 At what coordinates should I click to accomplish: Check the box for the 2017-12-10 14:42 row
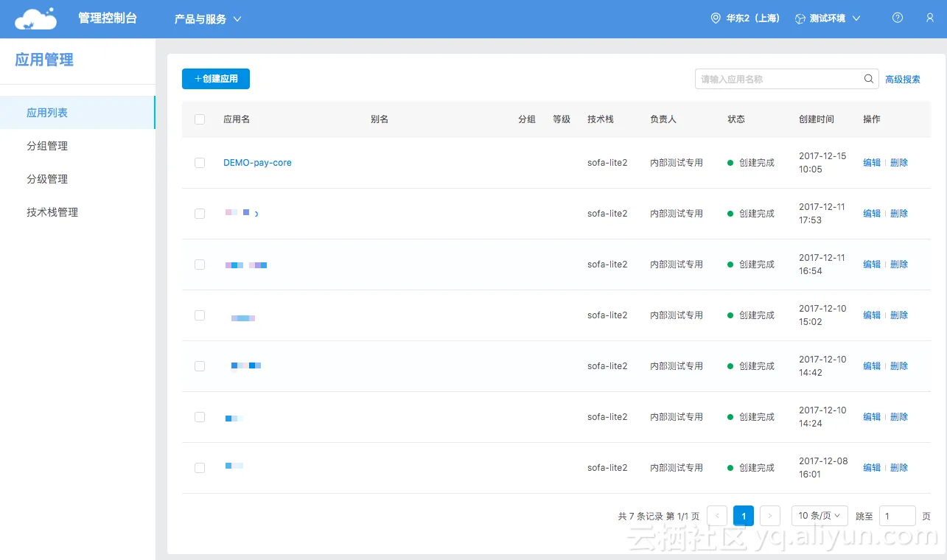click(200, 366)
